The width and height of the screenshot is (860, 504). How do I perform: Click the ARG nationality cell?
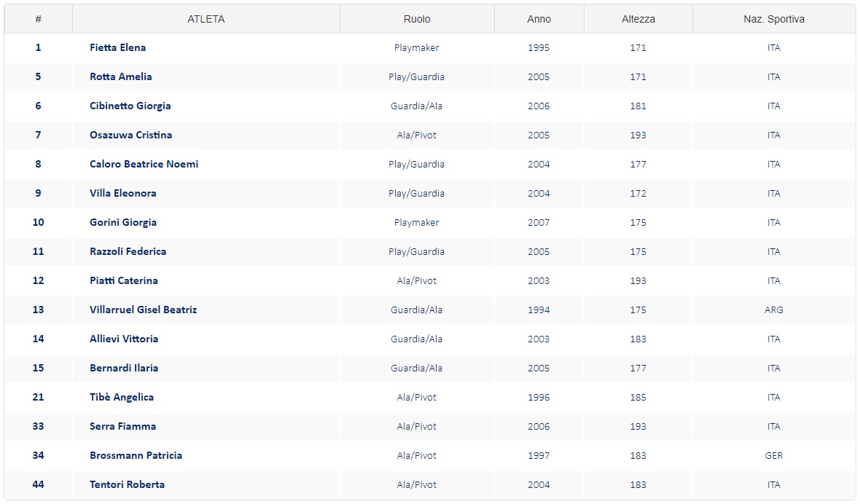(x=774, y=310)
